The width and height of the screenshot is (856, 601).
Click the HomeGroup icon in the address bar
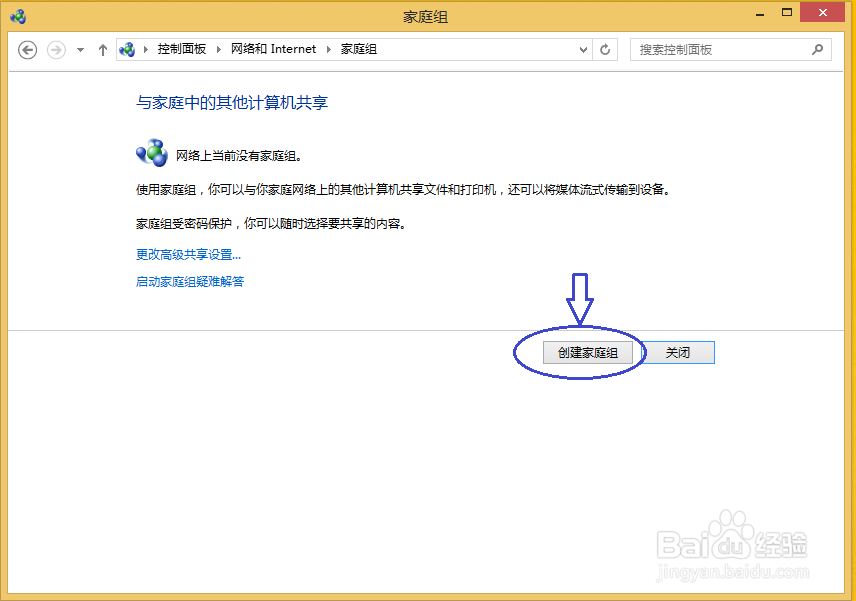click(127, 49)
